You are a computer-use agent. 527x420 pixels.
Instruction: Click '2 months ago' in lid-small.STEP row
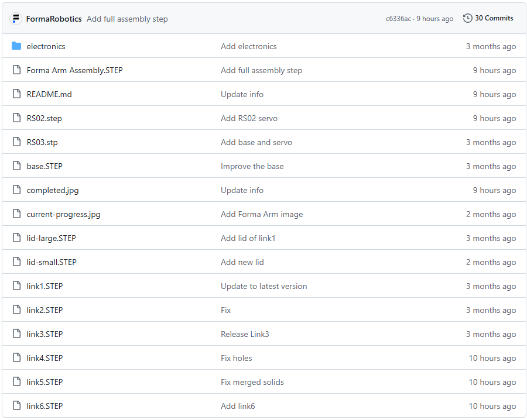click(491, 262)
